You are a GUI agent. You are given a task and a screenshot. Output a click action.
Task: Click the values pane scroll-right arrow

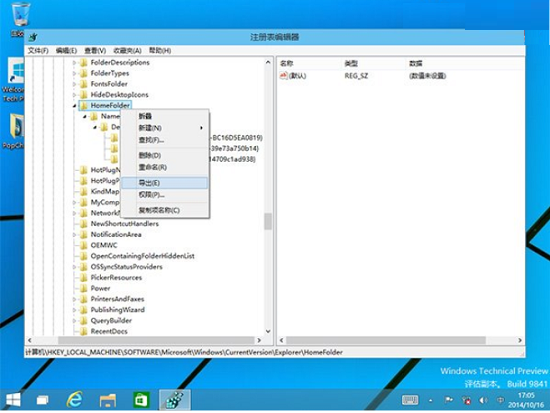tap(520, 340)
